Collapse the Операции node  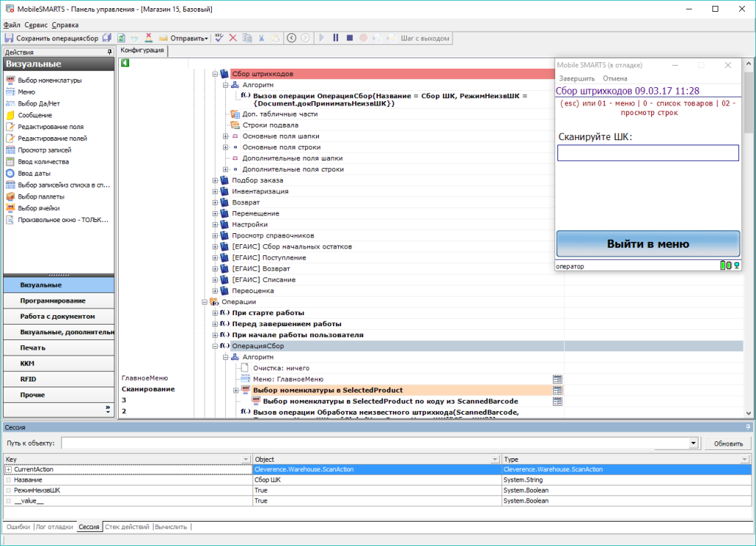coord(205,302)
